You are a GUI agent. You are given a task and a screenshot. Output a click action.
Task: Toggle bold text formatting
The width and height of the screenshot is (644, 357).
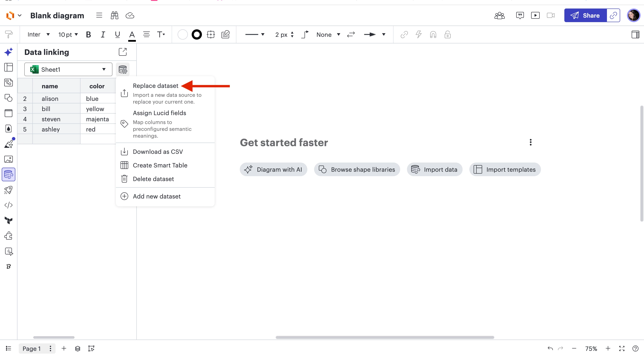pos(88,34)
